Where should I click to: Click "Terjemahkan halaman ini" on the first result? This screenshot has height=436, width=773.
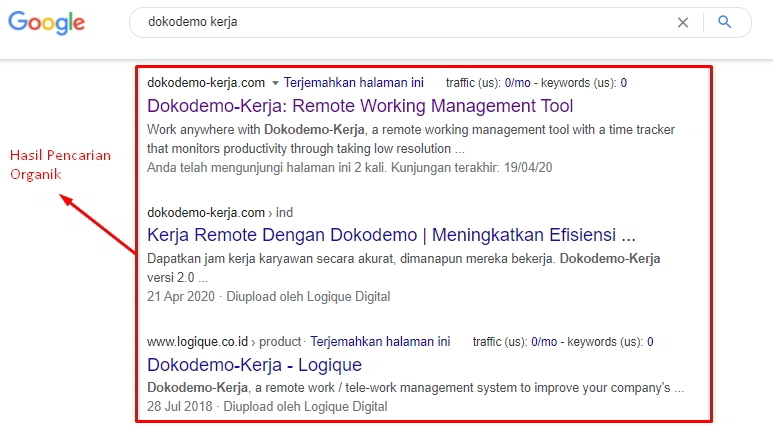(354, 83)
